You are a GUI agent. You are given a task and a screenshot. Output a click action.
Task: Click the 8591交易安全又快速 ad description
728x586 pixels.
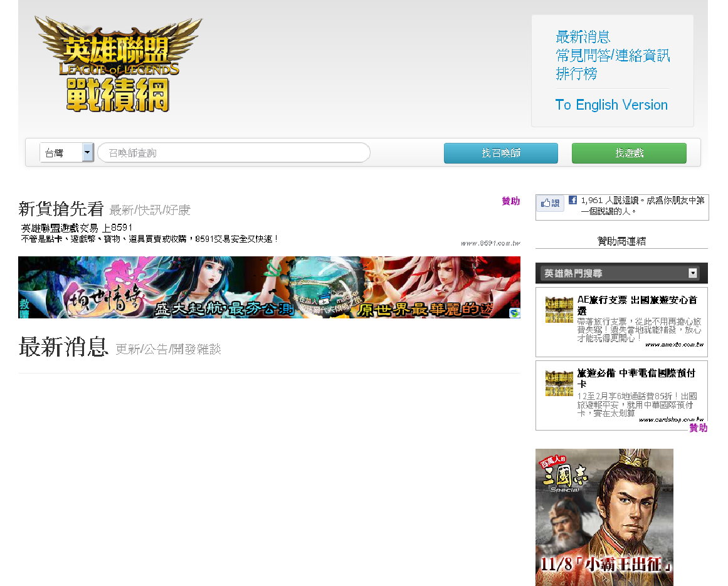click(149, 239)
